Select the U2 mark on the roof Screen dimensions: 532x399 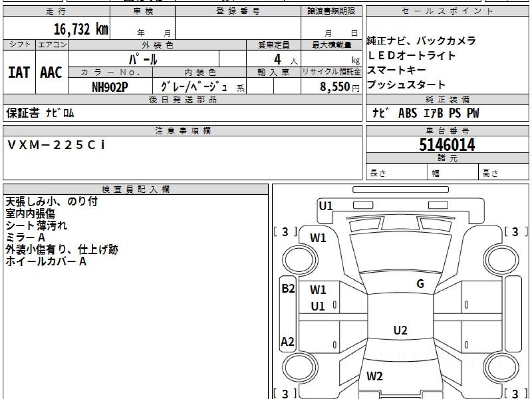coord(400,330)
